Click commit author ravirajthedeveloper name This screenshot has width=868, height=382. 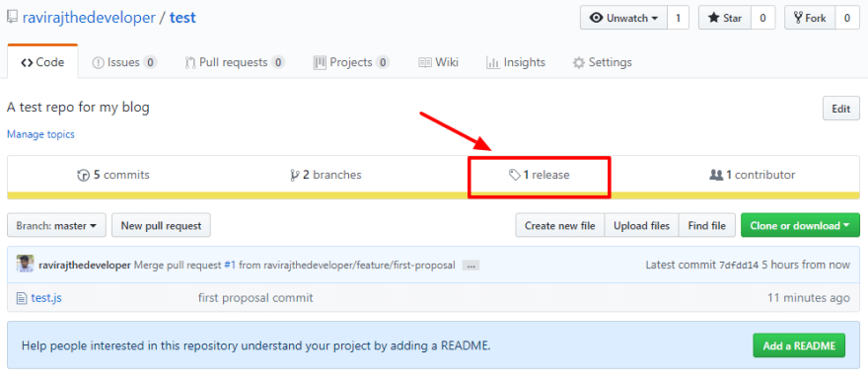(x=85, y=266)
